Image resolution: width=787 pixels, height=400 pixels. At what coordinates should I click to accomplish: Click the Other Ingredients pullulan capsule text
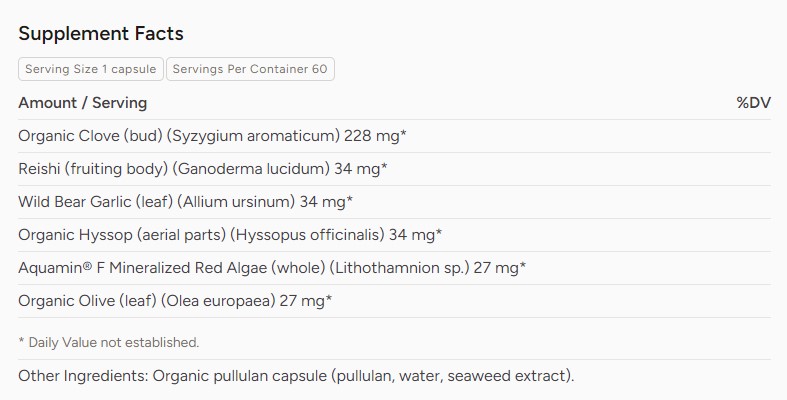coord(296,376)
